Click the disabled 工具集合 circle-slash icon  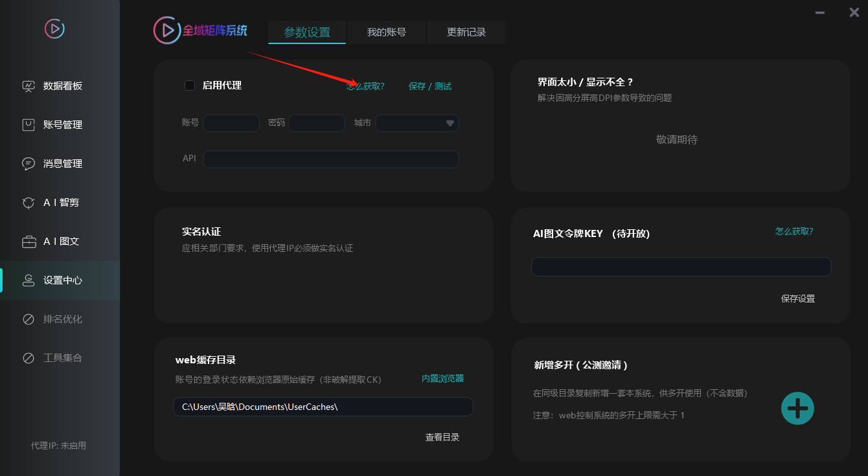pos(29,358)
